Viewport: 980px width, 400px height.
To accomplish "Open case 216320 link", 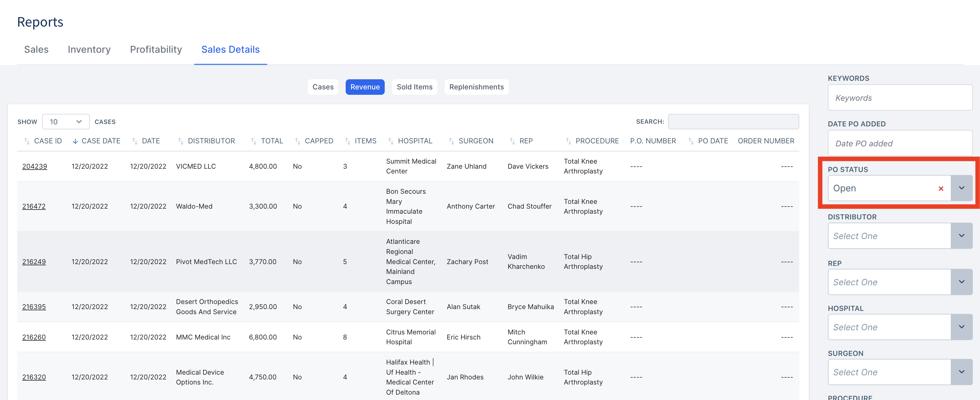I will [34, 377].
